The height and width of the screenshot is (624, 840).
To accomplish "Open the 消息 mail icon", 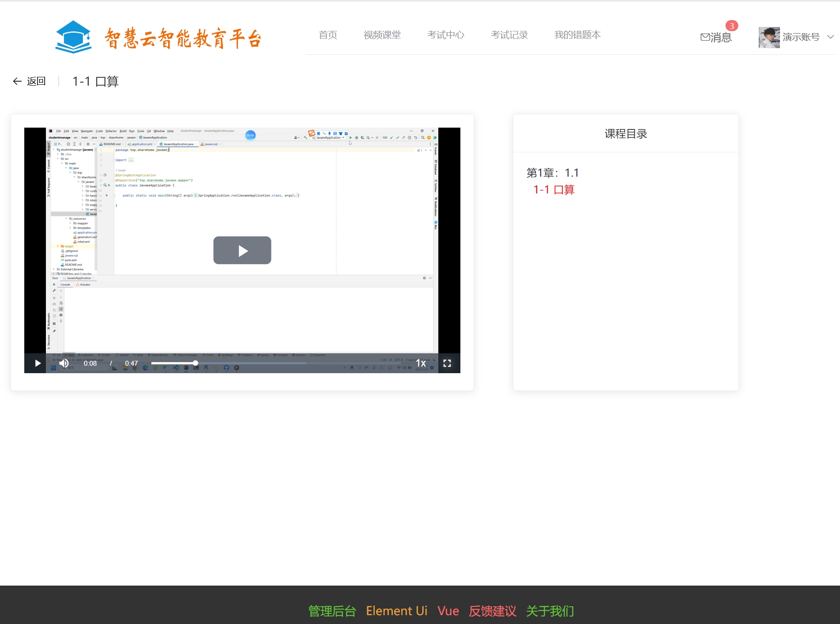I will [x=705, y=38].
